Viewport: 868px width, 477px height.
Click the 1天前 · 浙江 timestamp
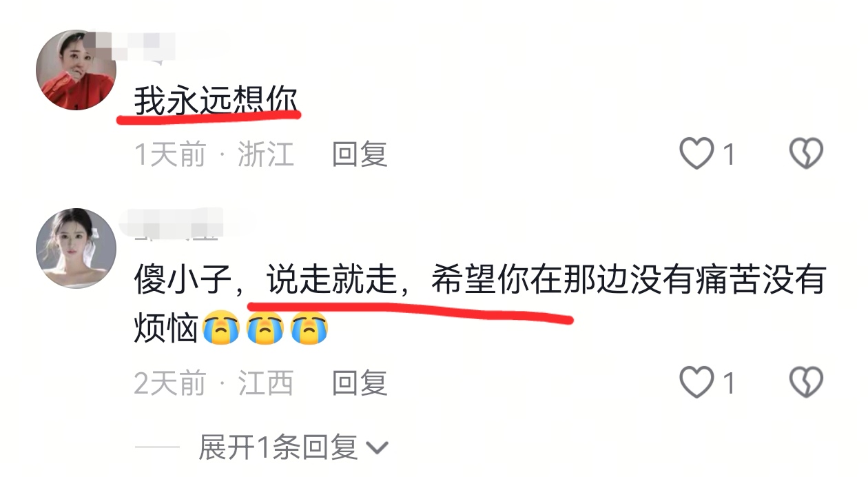(x=214, y=154)
